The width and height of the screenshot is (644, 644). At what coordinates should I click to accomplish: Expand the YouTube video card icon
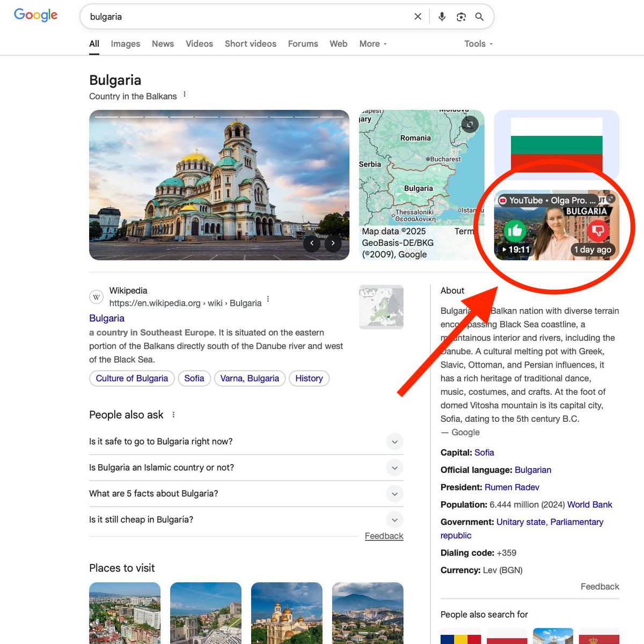(x=611, y=199)
